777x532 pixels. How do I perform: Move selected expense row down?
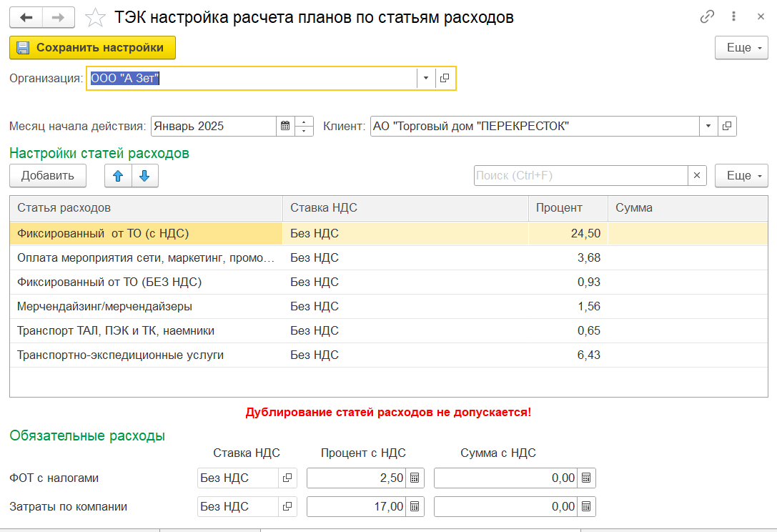tap(144, 176)
